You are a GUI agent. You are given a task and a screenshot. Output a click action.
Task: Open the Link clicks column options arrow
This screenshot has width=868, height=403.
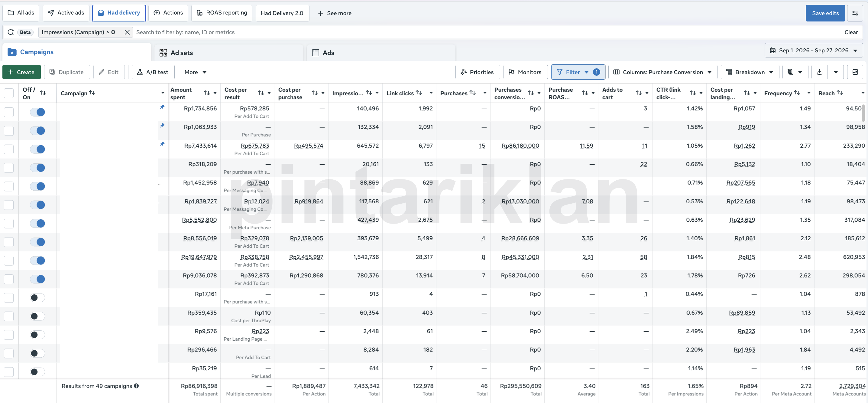click(x=431, y=93)
